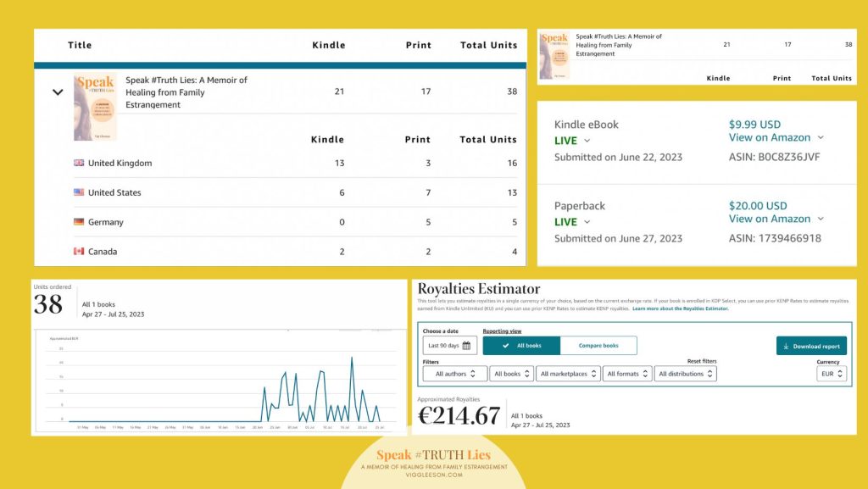The width and height of the screenshot is (868, 489).
Task: Click the Germany flag icon
Action: pos(79,221)
